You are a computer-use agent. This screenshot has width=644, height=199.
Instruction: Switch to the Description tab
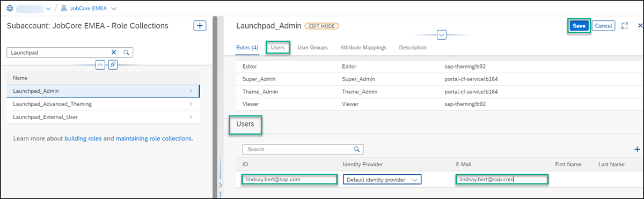413,48
